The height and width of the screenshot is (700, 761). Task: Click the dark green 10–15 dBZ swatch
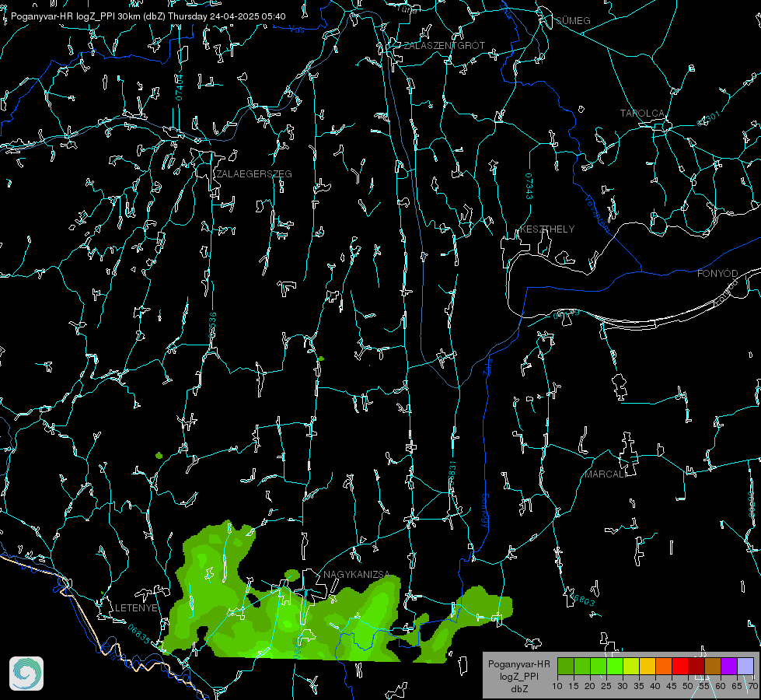566,666
